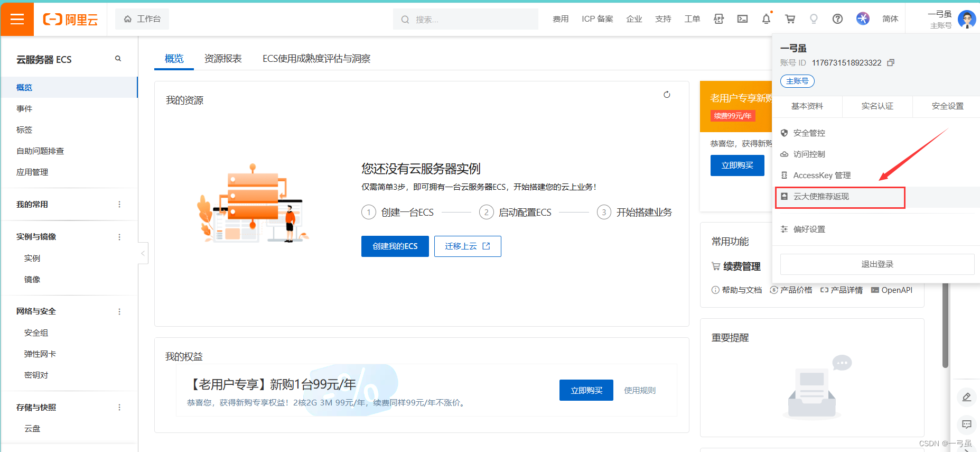Click the 迁移上云 button
The image size is (980, 452).
click(468, 246)
